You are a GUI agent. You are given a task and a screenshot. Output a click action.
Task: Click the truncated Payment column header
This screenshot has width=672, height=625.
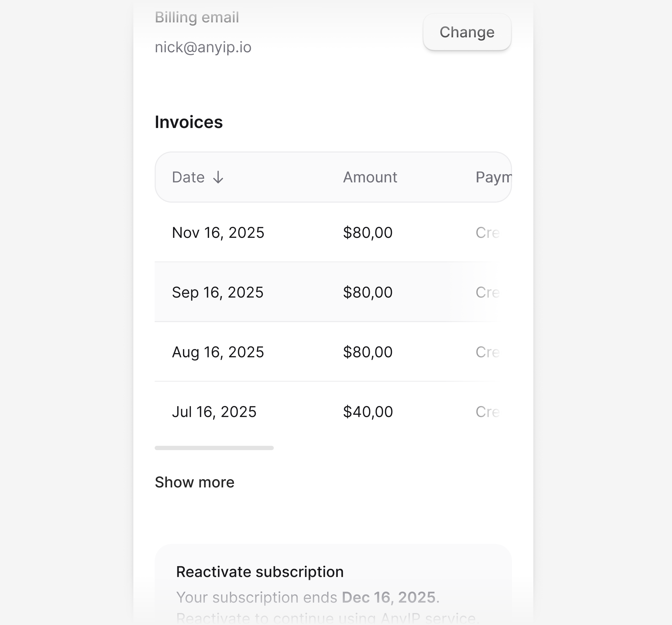pyautogui.click(x=493, y=177)
